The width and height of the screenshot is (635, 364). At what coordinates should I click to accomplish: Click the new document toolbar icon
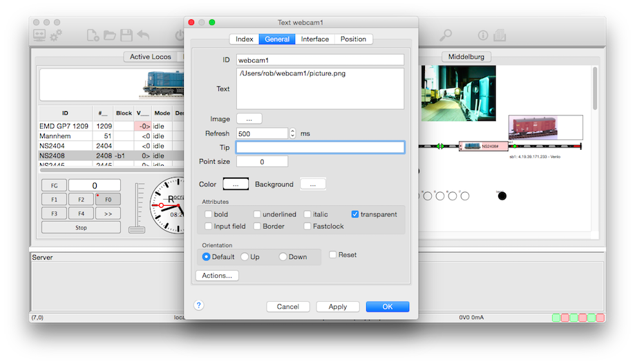[93, 35]
